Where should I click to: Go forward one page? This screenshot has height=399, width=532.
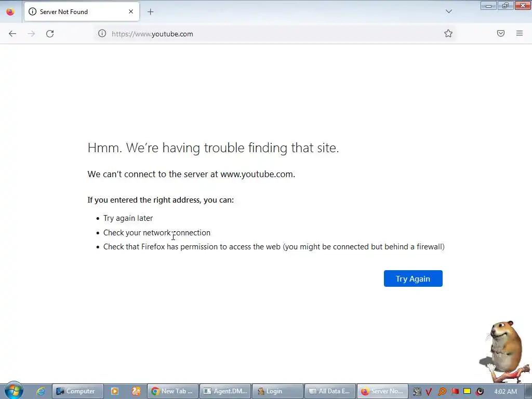coord(31,34)
